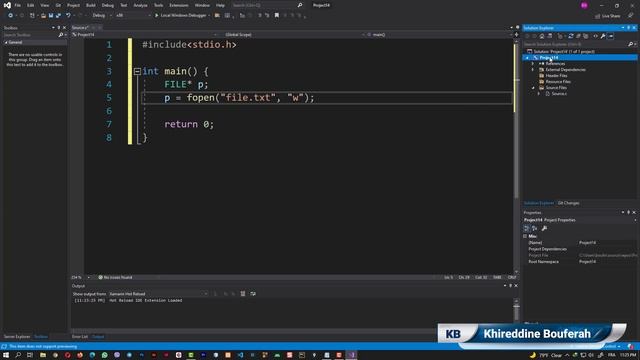Switch to the Error List tab
This screenshot has height=360, width=640.
[80, 337]
